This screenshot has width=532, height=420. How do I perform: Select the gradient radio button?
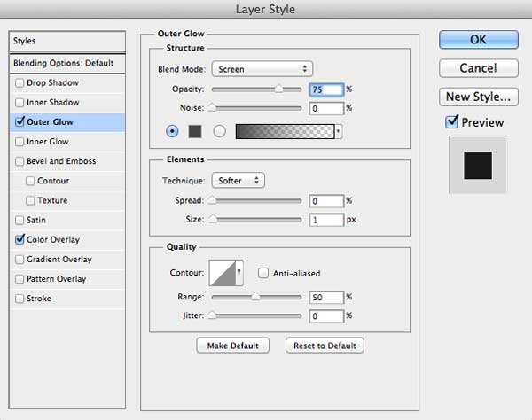tap(220, 131)
